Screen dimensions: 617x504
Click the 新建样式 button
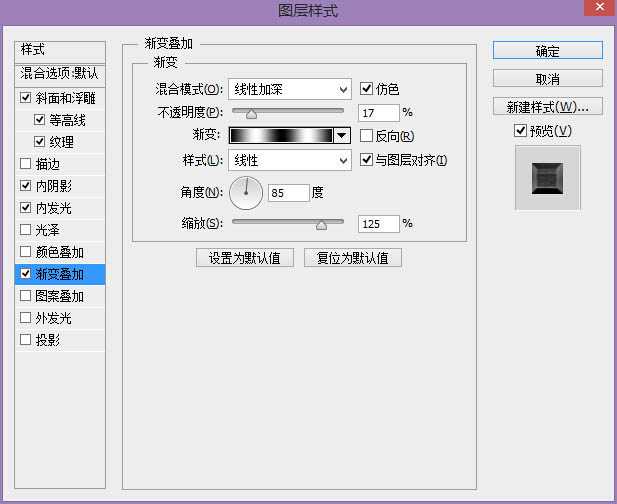[547, 107]
